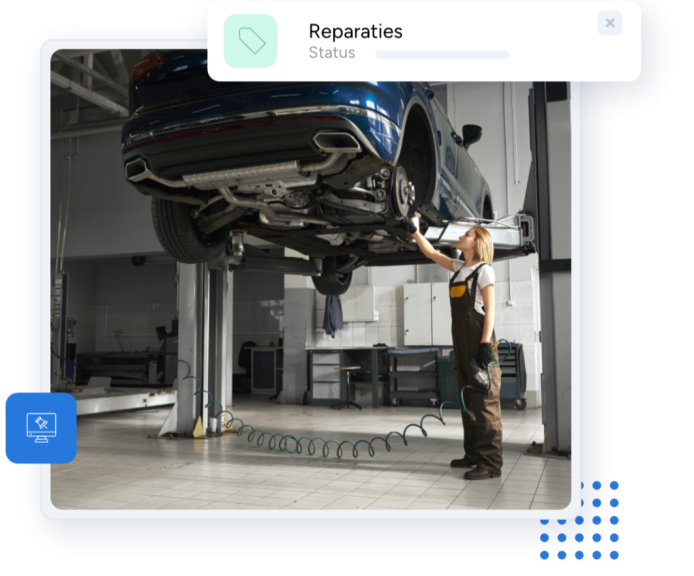694x576 pixels.
Task: Click the Reparaties heading text
Action: 355,32
